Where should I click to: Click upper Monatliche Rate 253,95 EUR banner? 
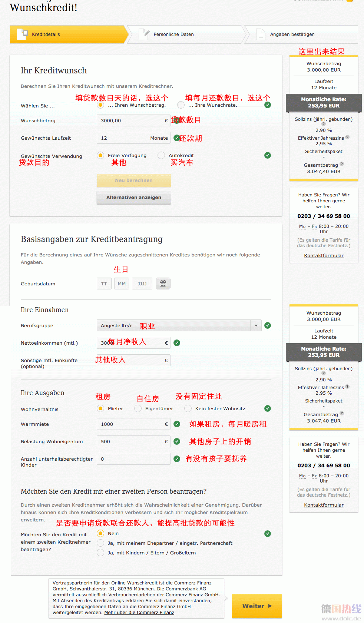[324, 103]
